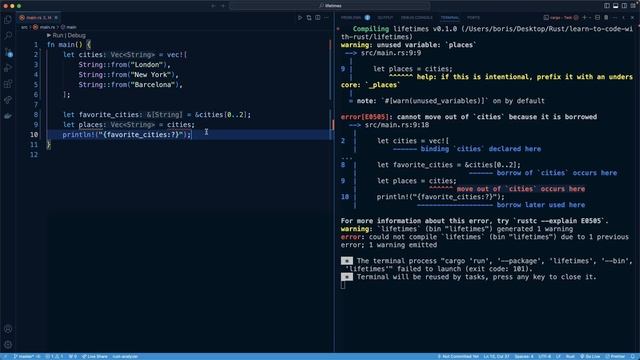The height and width of the screenshot is (360, 640).
Task: Click the src breadcrumb segment
Action: point(24,27)
